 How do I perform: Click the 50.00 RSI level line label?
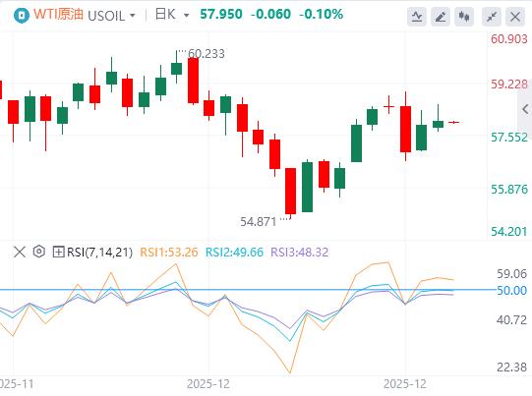[511, 291]
